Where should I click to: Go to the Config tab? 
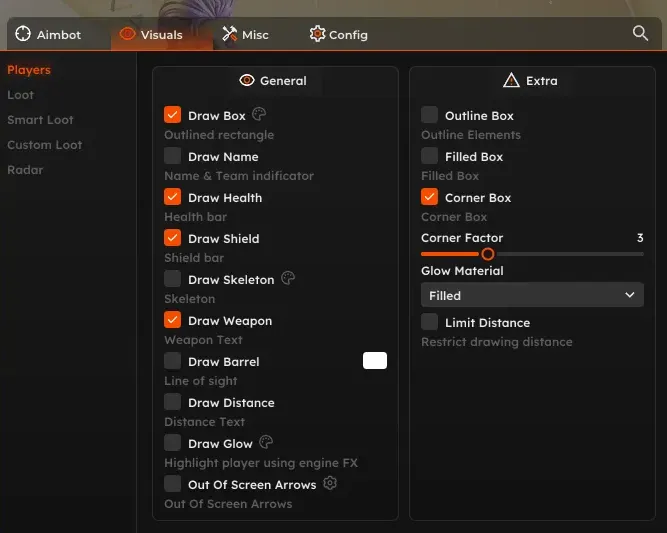[x=339, y=34]
